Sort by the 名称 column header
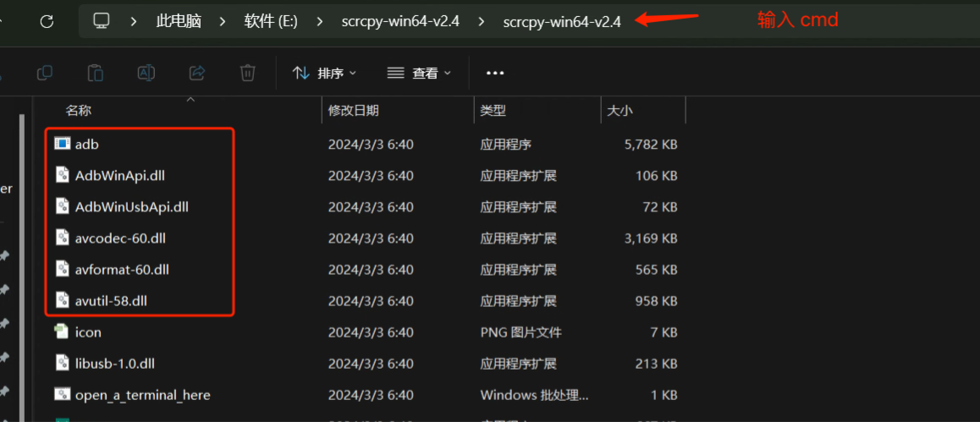980x422 pixels. [79, 111]
